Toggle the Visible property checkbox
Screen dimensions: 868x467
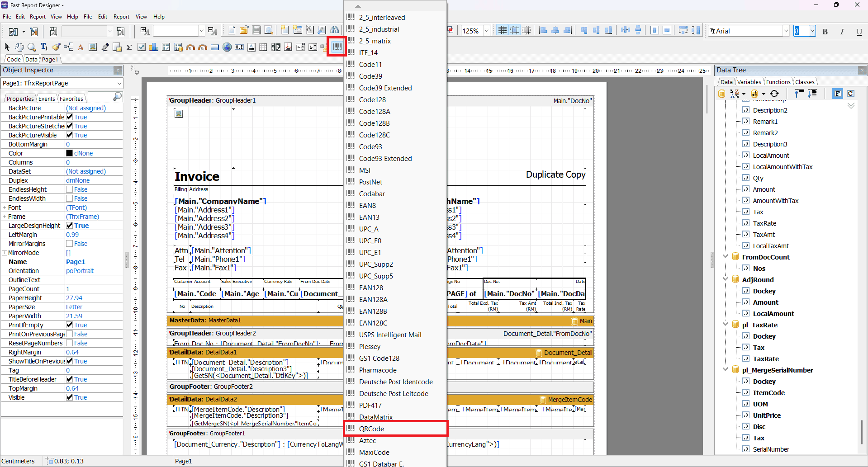(x=69, y=397)
